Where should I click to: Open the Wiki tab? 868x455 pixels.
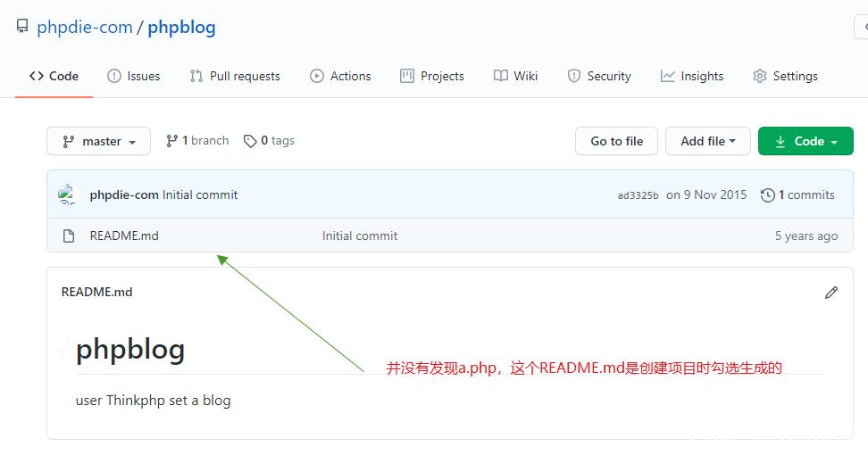click(x=515, y=76)
